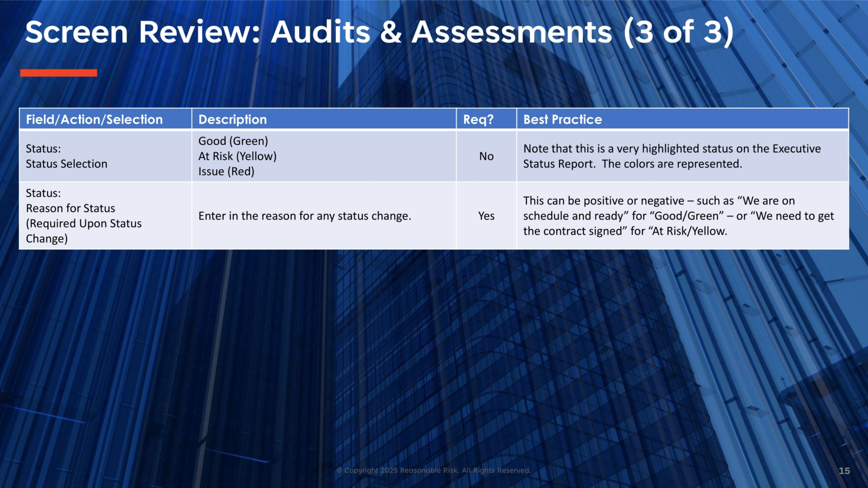Viewport: 868px width, 488px height.
Task: Click the 'At Risk (Yellow)' line
Action: click(x=237, y=156)
